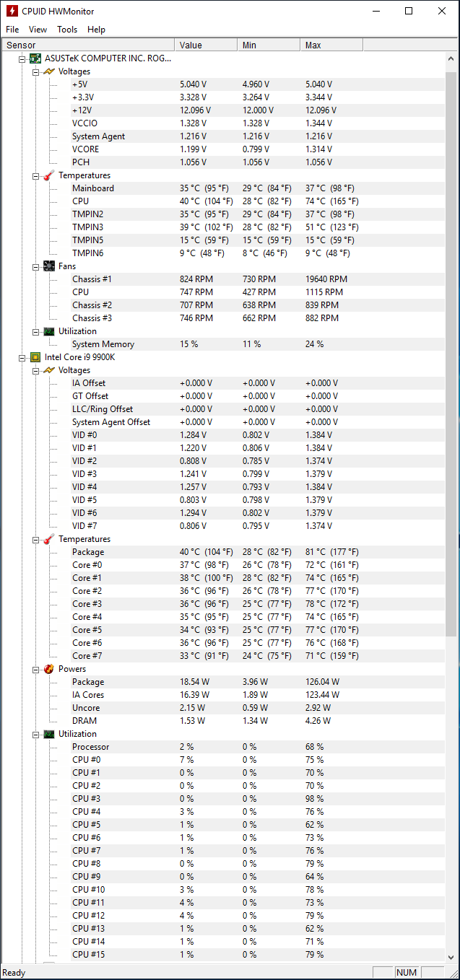Click the HWMonitor app icon in title bar

tap(11, 11)
